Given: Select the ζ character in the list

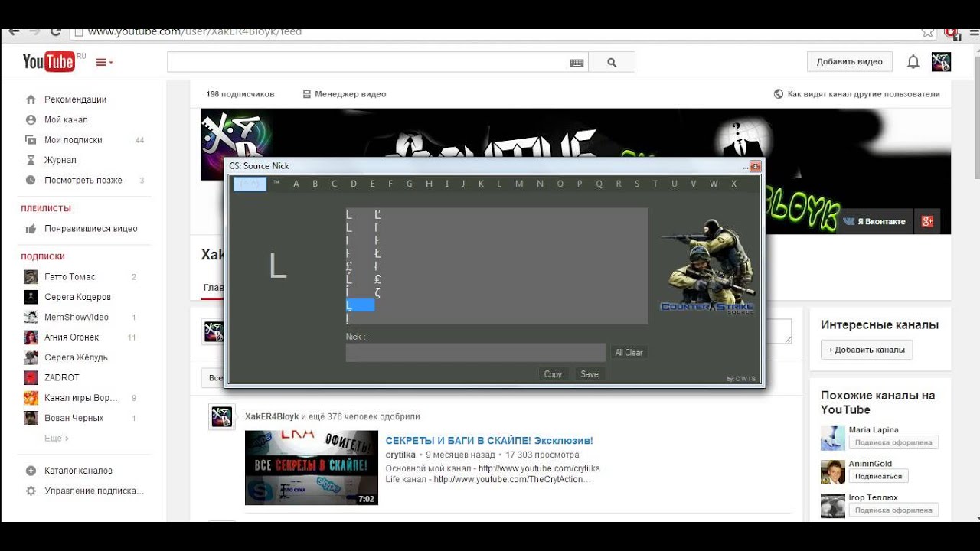Looking at the screenshot, I should (x=378, y=292).
